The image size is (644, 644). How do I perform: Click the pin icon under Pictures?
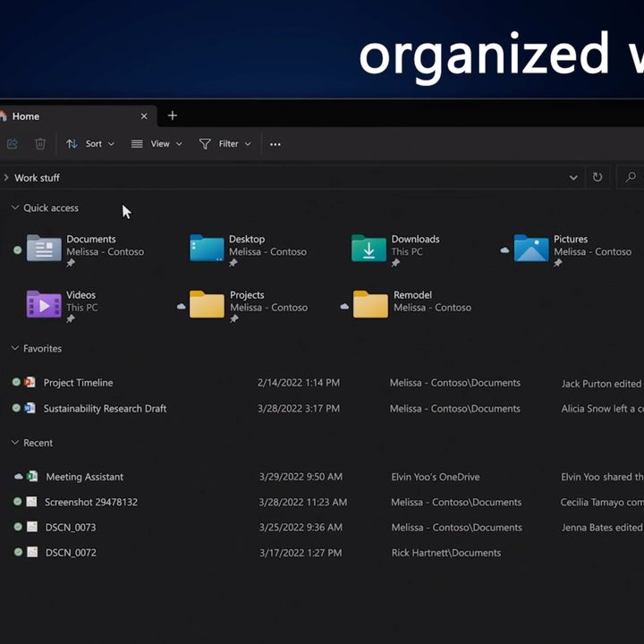558,263
